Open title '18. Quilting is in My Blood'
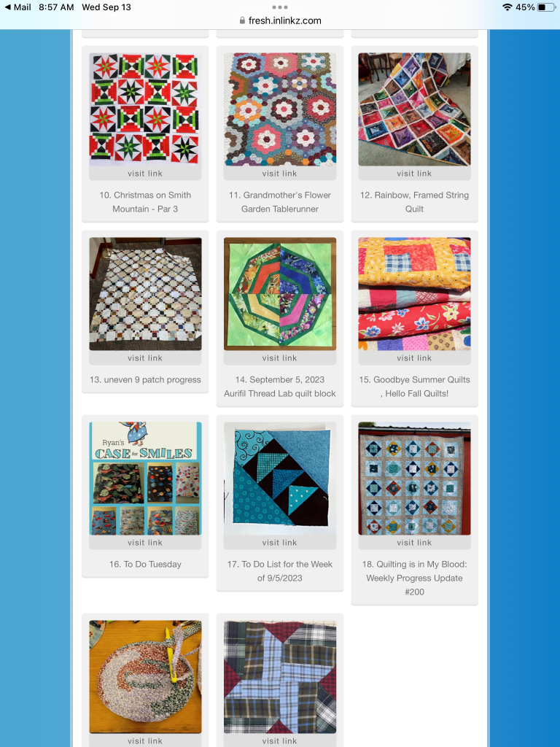560x747 pixels. pos(414,578)
